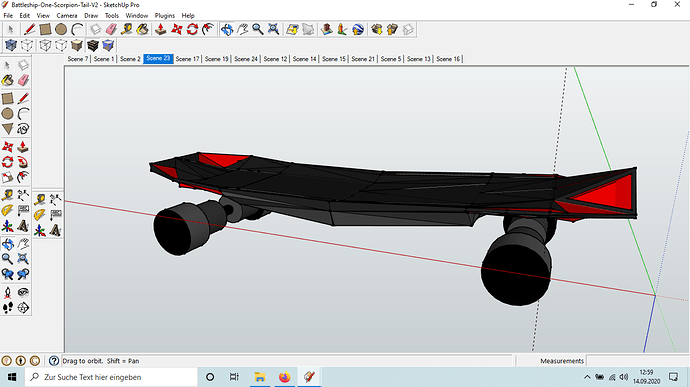Activate the Walk footprints tool
The height and width of the screenshot is (387, 690).
tap(7, 308)
